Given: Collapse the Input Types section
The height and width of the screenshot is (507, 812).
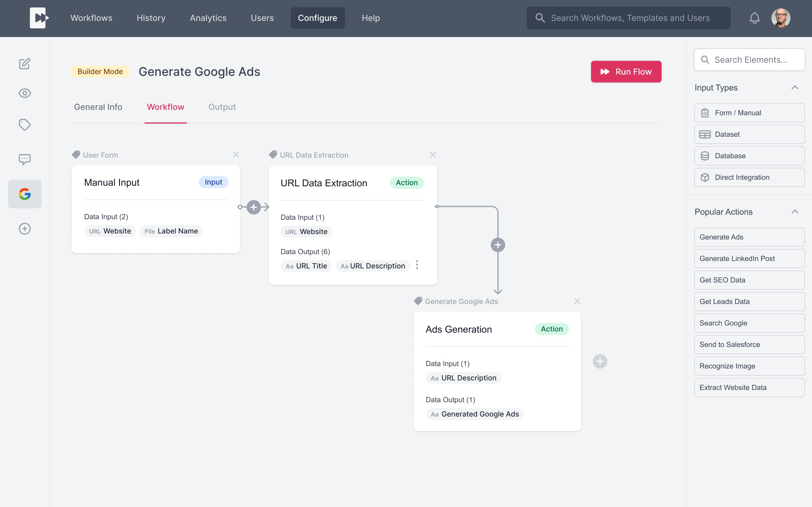Looking at the screenshot, I should pyautogui.click(x=795, y=88).
